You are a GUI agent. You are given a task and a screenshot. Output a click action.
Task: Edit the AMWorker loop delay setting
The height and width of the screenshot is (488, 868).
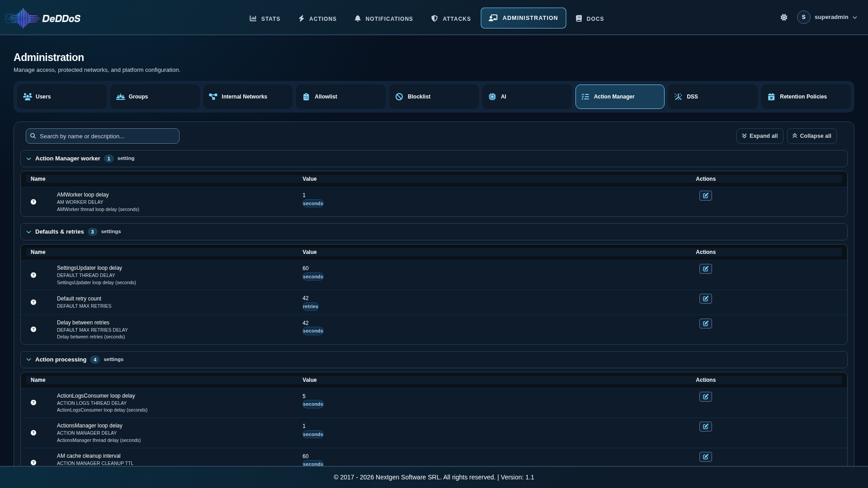click(705, 196)
